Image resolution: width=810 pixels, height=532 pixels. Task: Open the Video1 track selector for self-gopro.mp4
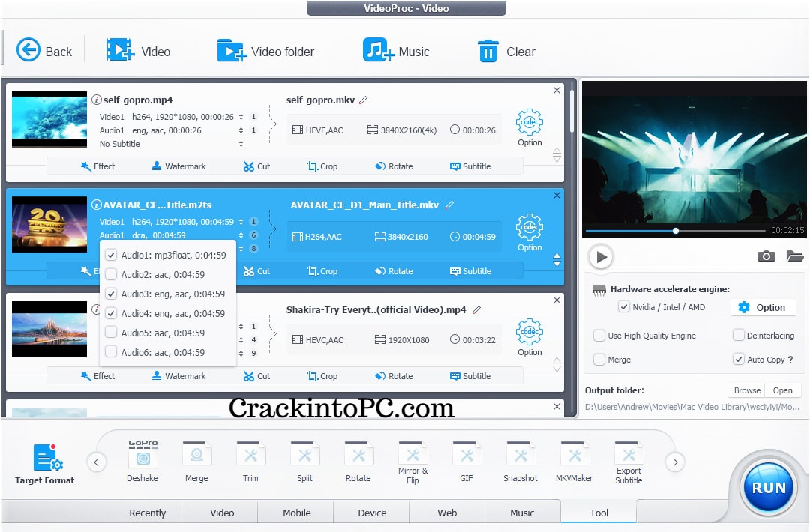[241, 117]
